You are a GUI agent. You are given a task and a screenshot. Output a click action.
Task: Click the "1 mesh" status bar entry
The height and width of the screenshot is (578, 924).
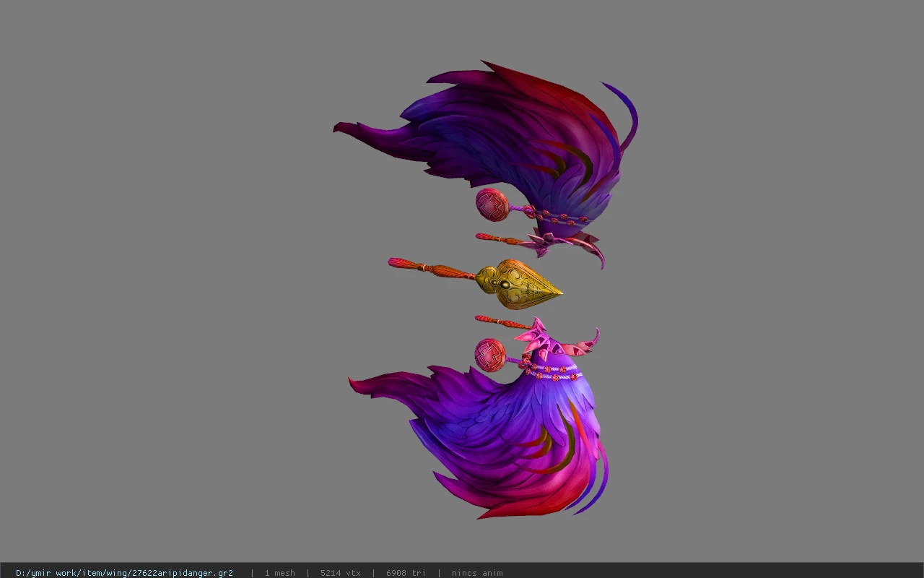279,573
